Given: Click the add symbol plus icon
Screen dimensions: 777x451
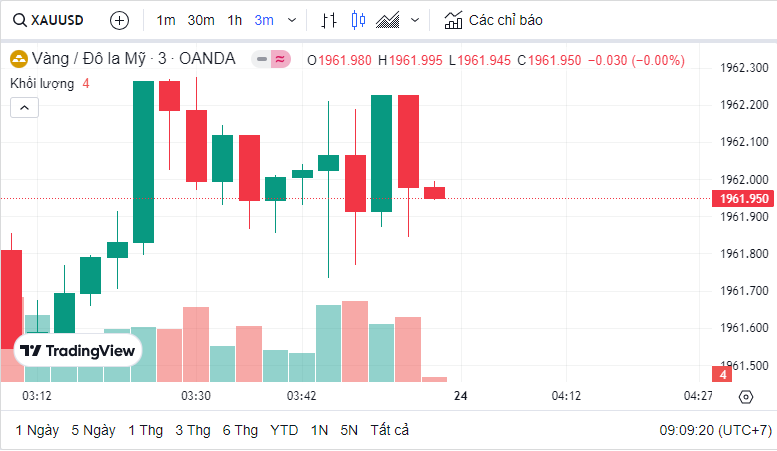Looking at the screenshot, I should (119, 20).
